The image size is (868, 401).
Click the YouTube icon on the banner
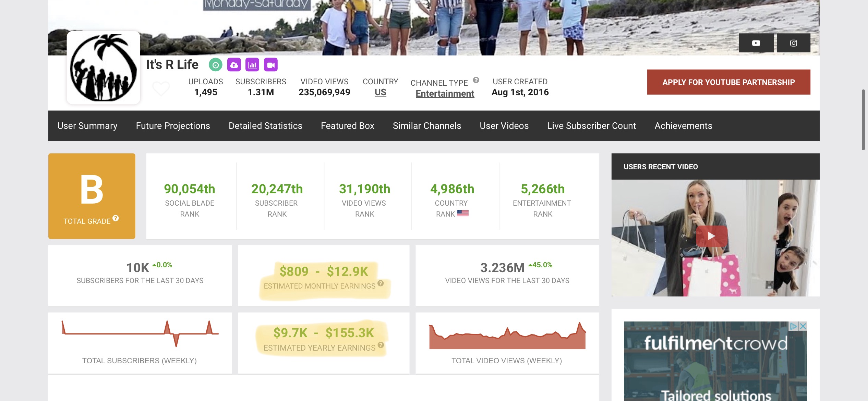(x=756, y=43)
